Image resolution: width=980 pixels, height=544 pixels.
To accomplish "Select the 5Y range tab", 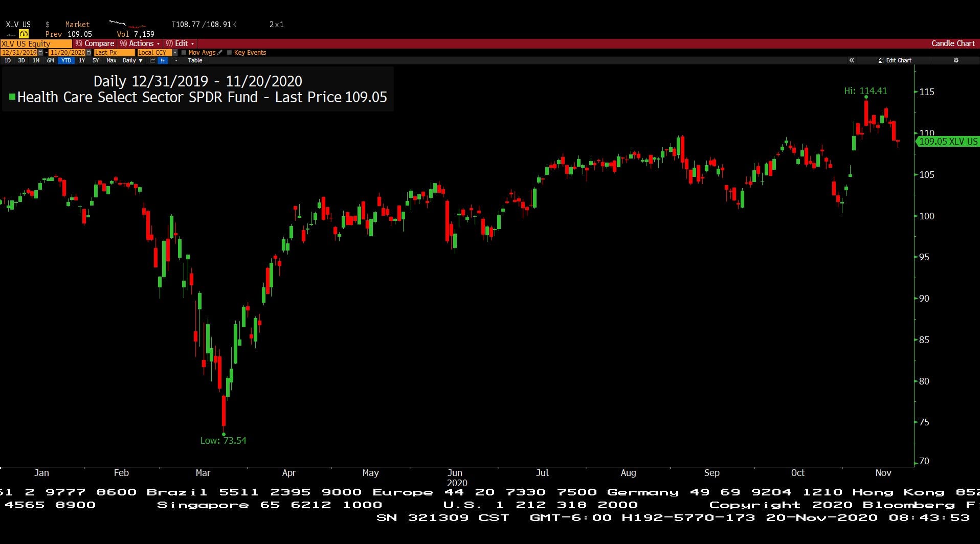I will click(95, 60).
